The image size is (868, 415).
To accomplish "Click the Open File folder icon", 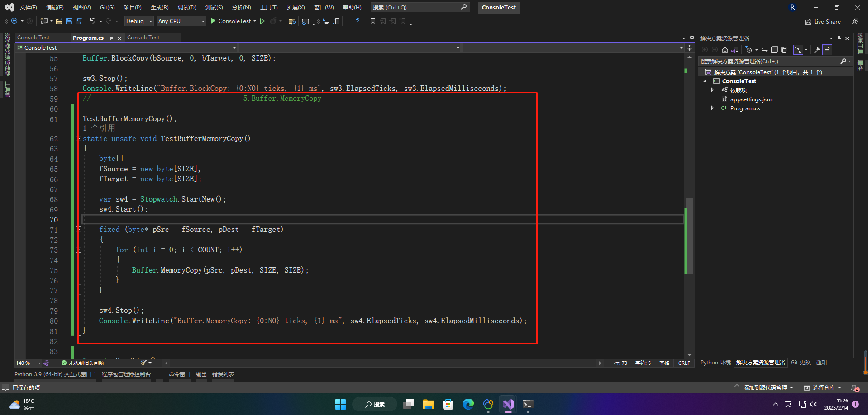I will pyautogui.click(x=59, y=21).
